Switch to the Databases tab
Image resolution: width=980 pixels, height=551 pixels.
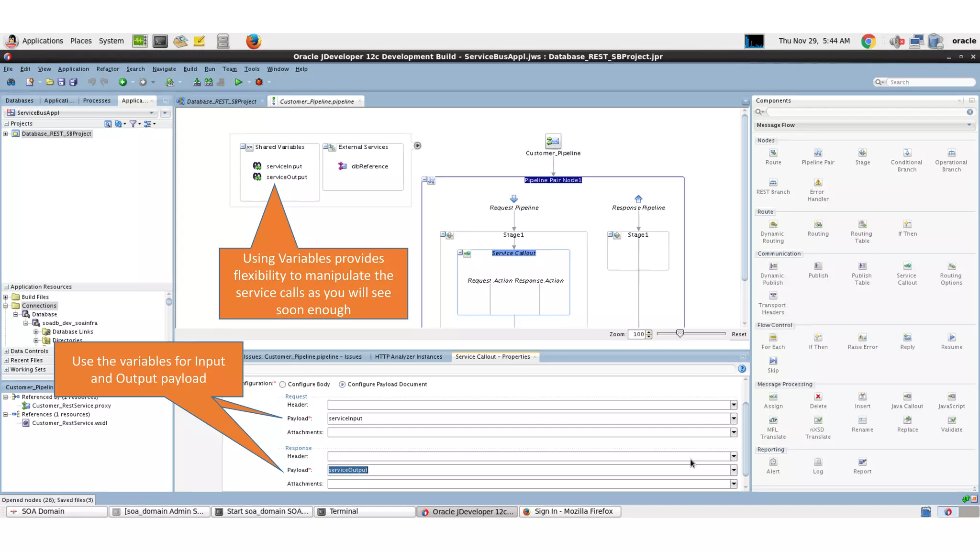click(x=20, y=101)
